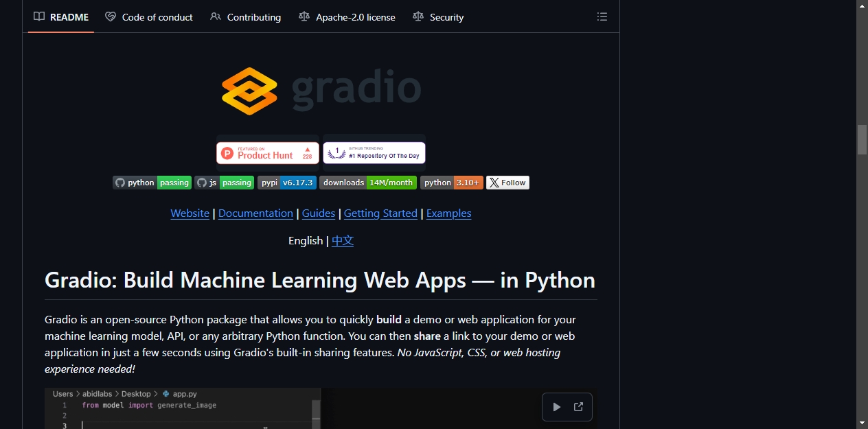The image size is (868, 429).
Task: Select the Apache-2.0 license tab
Action: 347,17
